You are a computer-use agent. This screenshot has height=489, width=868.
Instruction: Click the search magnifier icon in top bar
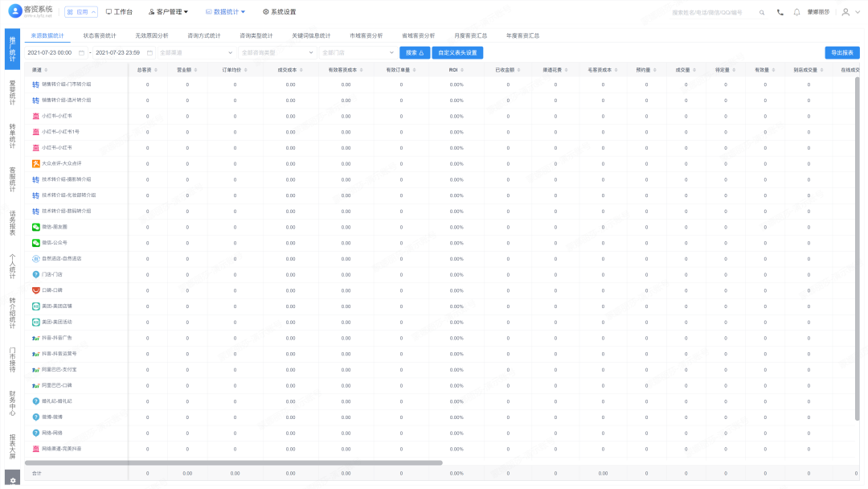coord(761,12)
